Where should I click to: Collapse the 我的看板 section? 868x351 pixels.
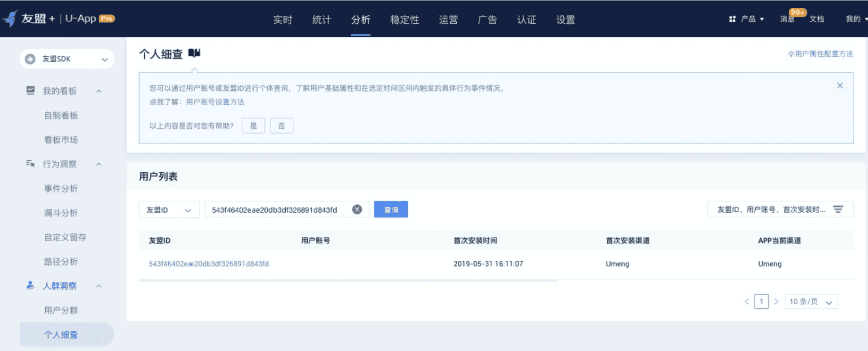tap(99, 91)
